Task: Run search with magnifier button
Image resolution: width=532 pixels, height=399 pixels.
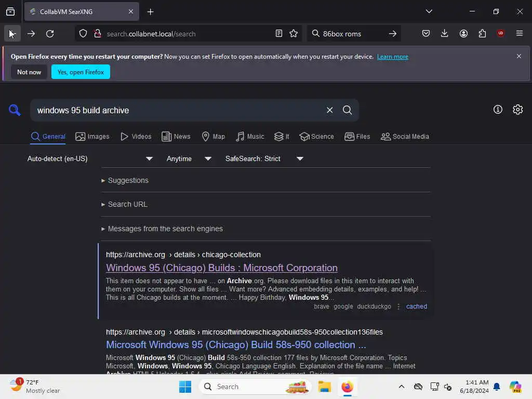Action: coord(347,110)
